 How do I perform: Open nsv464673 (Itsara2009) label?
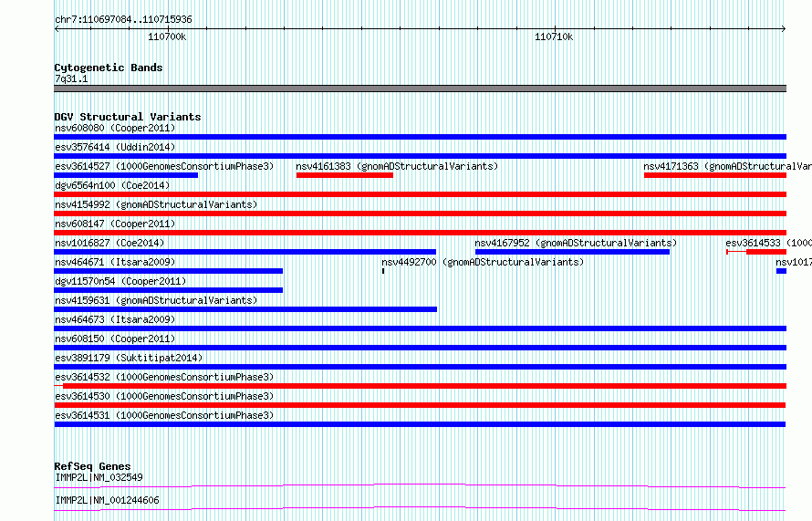(115, 319)
